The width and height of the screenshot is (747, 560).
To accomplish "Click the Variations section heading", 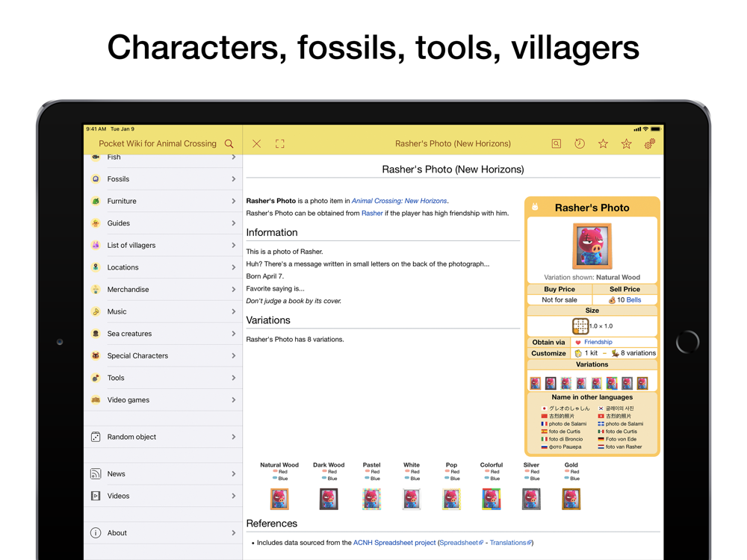I will [268, 320].
